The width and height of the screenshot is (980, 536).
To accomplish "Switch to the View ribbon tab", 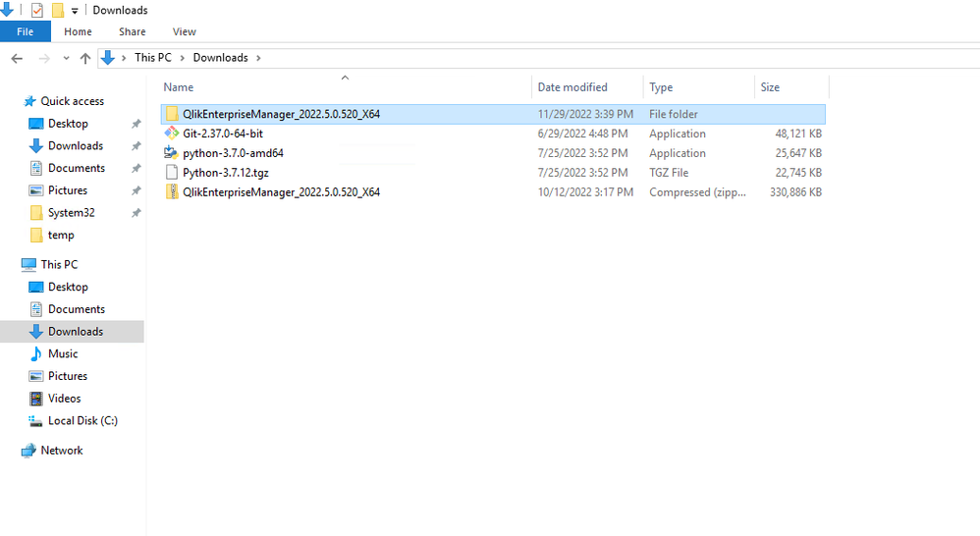I will click(184, 31).
